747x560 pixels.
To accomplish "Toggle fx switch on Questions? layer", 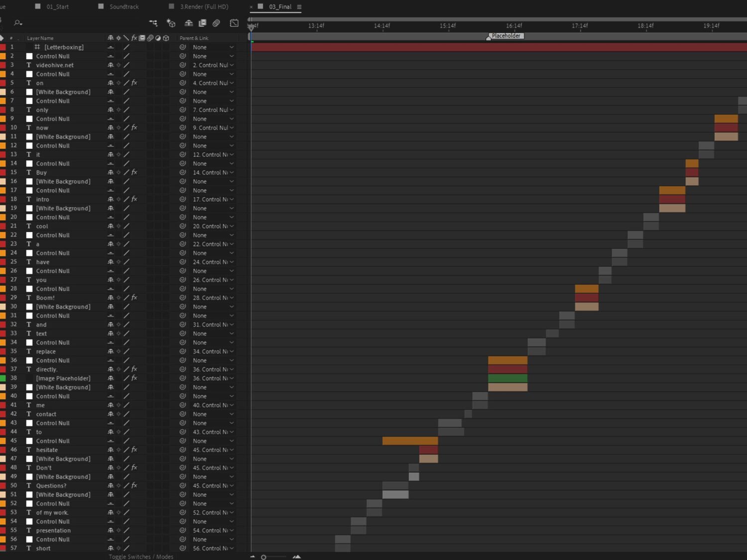I will click(x=134, y=485).
